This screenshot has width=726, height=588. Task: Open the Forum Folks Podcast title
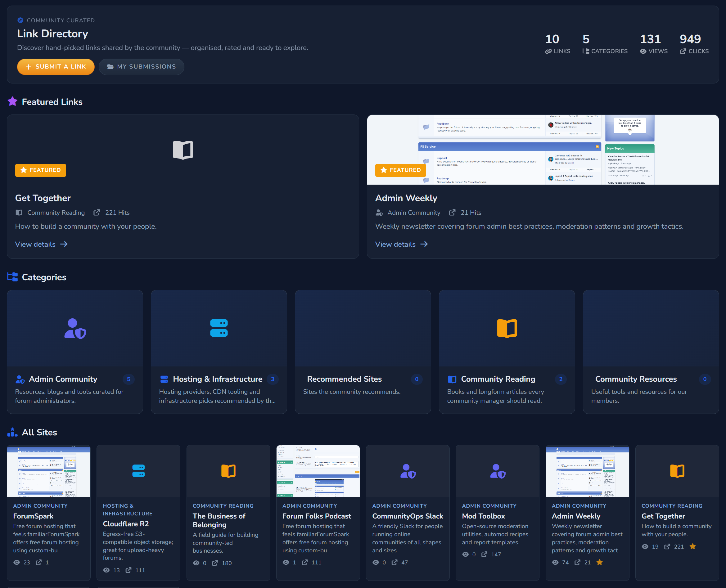(x=317, y=516)
